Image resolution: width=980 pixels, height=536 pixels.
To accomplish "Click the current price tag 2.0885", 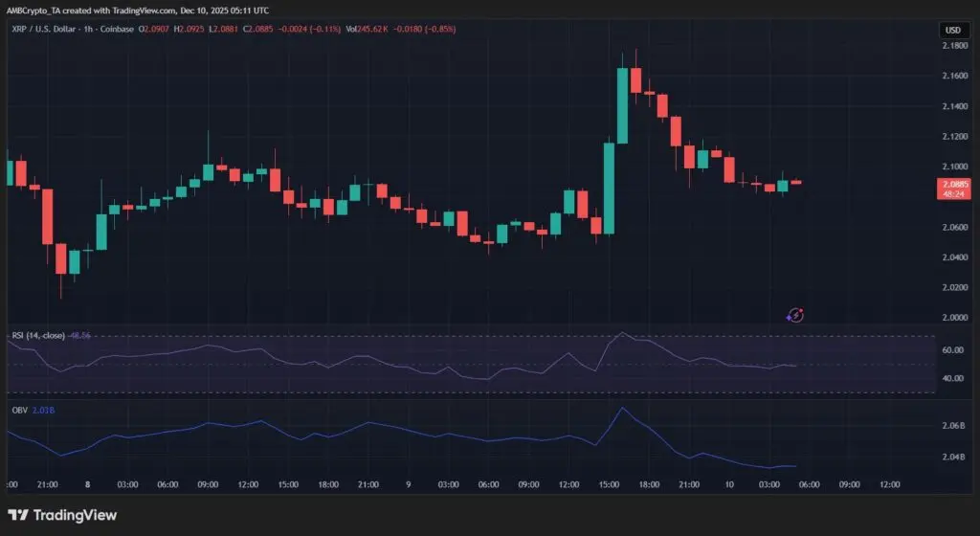I will click(953, 184).
